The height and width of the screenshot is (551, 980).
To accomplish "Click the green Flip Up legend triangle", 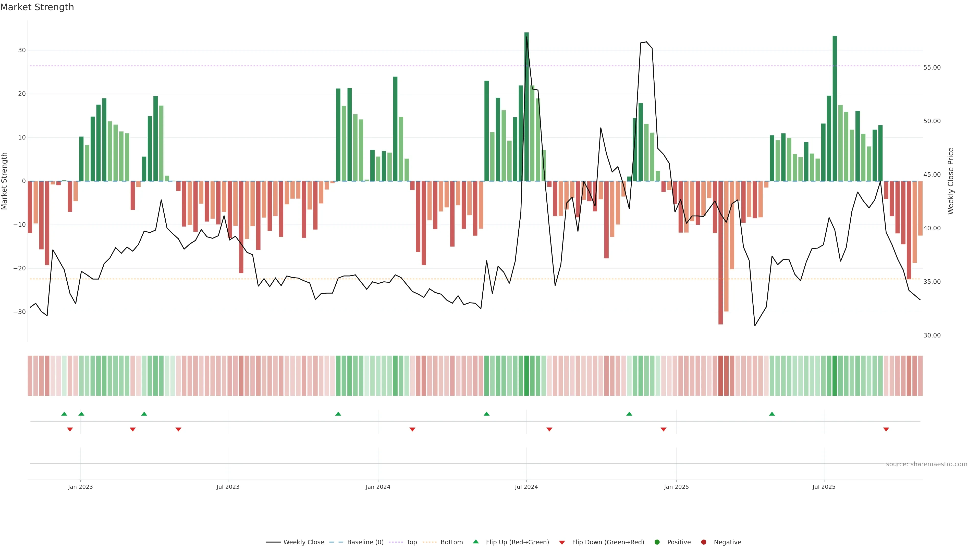I will pos(475,542).
